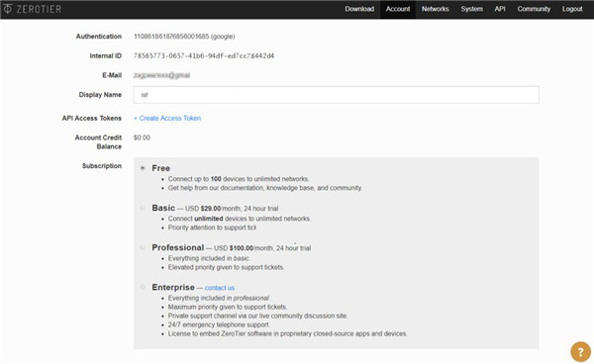This screenshot has height=364, width=594.
Task: Click the ZeroTier logo icon
Action: [7, 9]
